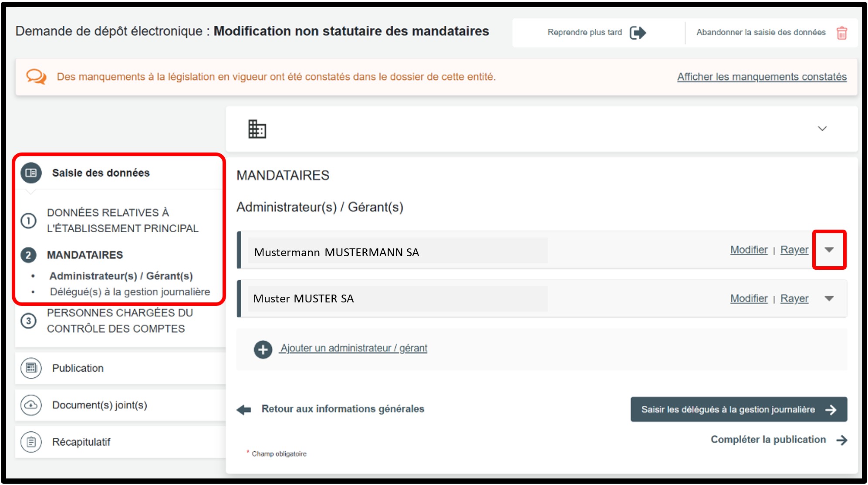The height and width of the screenshot is (485, 868).
Task: Click the orange speech bubble warning icon
Action: pyautogui.click(x=36, y=77)
